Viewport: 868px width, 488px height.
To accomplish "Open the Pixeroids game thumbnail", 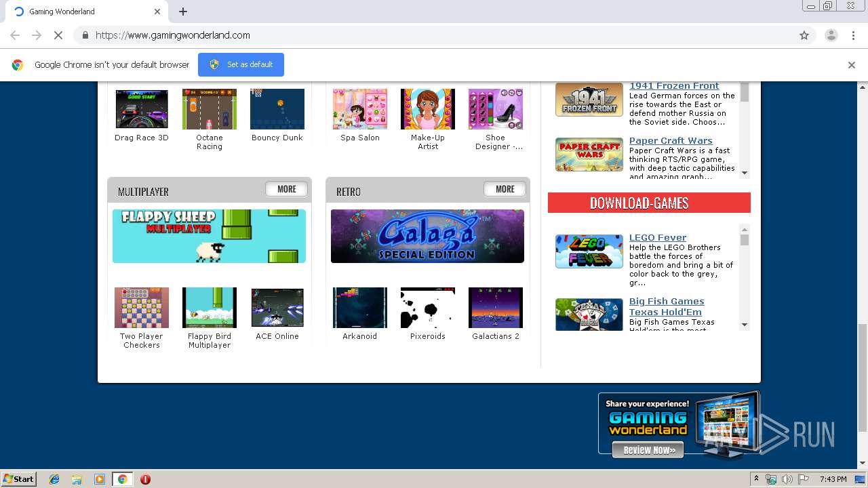I will point(428,308).
